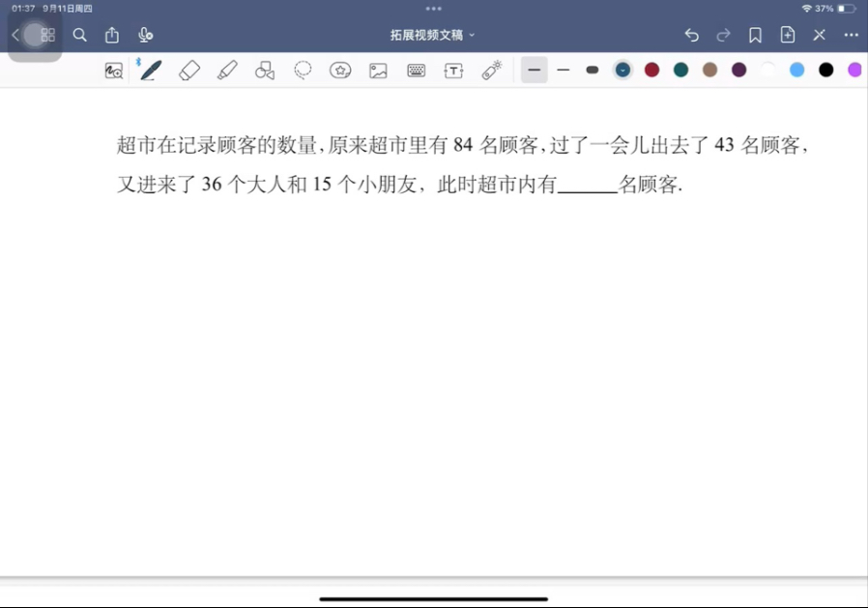Select the keyboard typing tool
This screenshot has height=608, width=868.
417,71
